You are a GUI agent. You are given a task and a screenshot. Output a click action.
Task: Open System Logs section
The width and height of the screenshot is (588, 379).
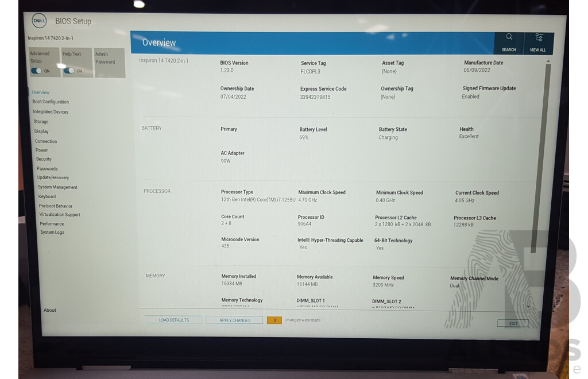(52, 233)
